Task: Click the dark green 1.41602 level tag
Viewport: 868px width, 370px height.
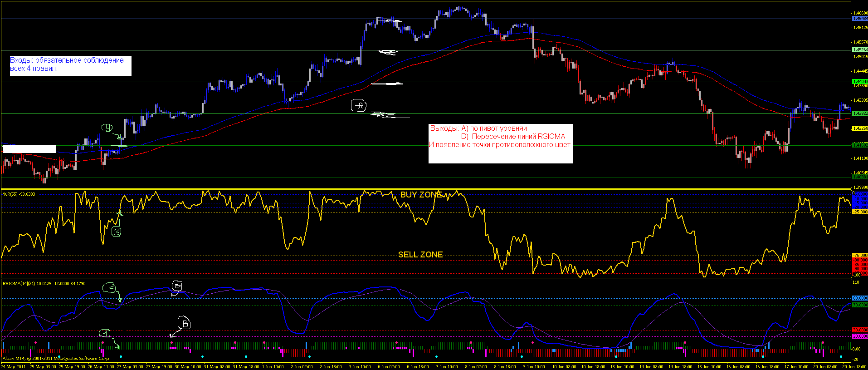Action: 860,145
